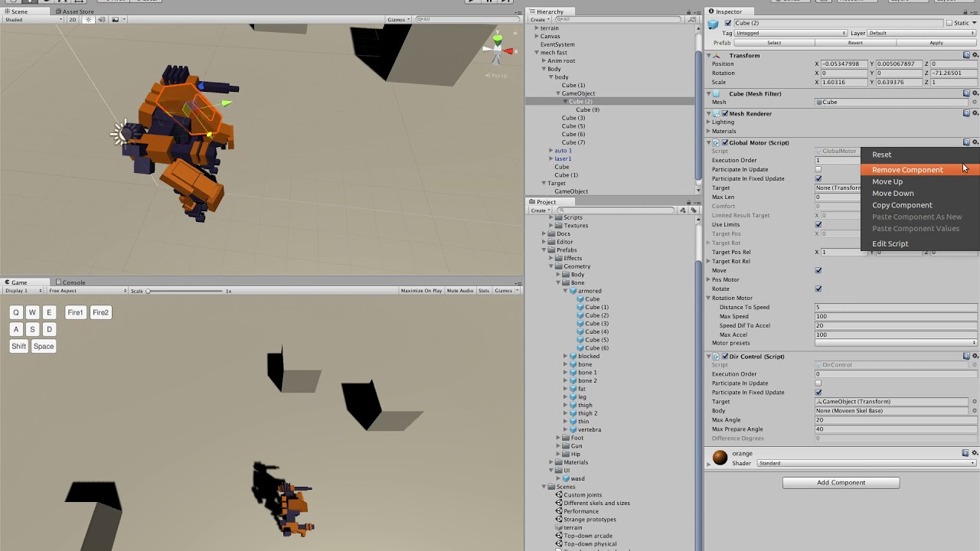Toggle scene audio speaker icon
The height and width of the screenshot is (551, 980).
coord(101,20)
